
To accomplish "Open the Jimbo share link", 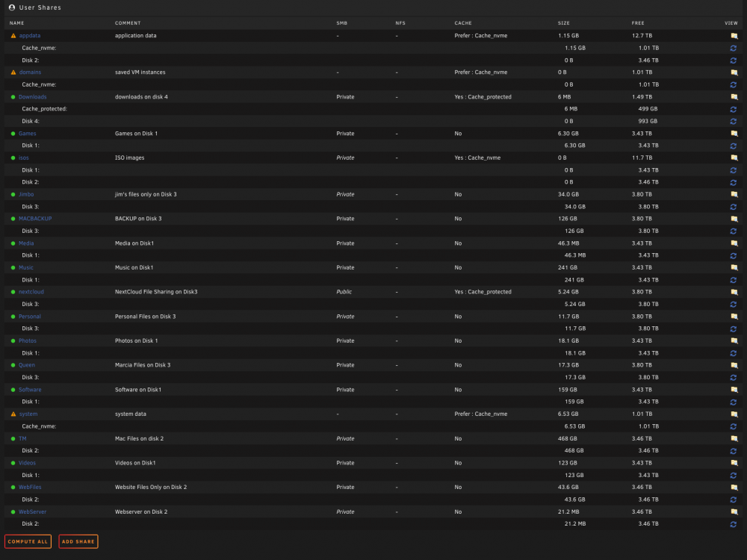I will [26, 194].
